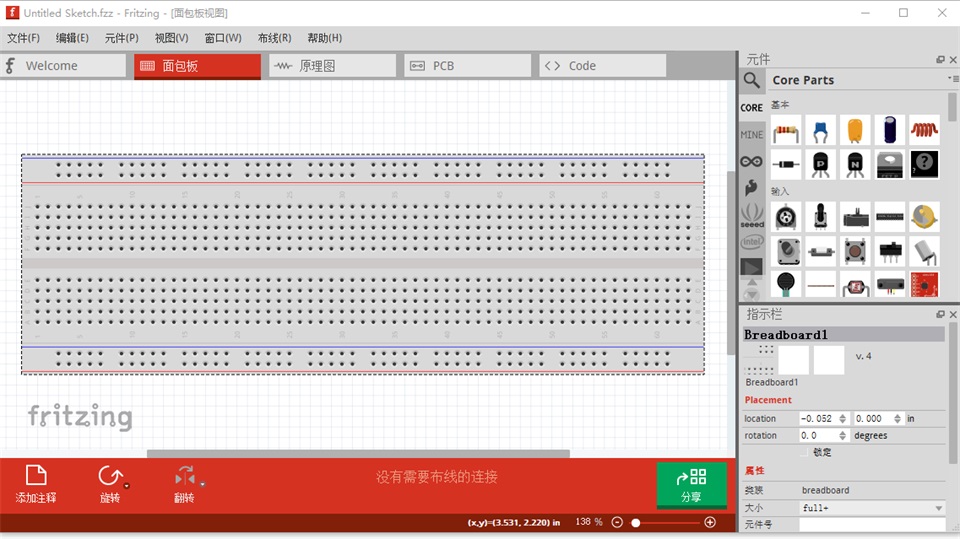Expand the breadboard size dropdown full+
This screenshot has height=539, width=960.
872,508
